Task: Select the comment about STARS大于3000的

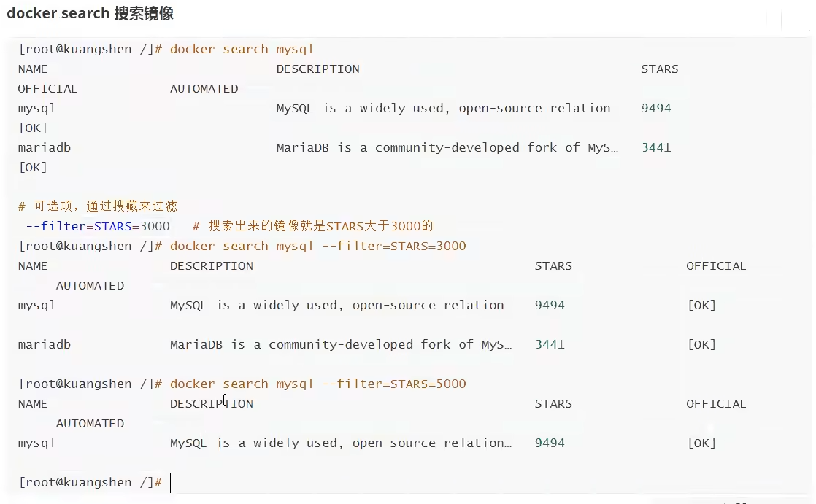Action: coord(312,226)
